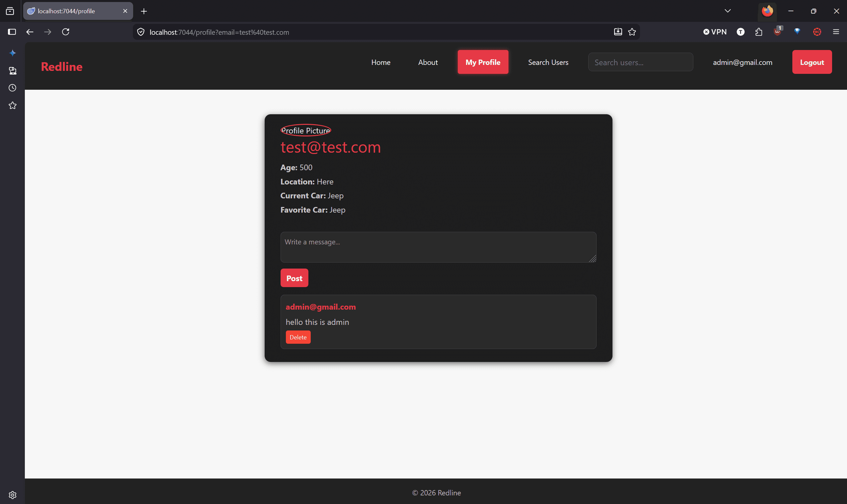Open a new tab with plus icon

click(144, 11)
